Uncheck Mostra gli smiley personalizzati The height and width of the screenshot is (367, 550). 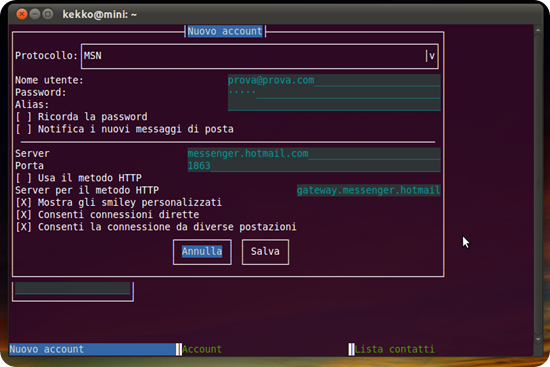pyautogui.click(x=24, y=202)
